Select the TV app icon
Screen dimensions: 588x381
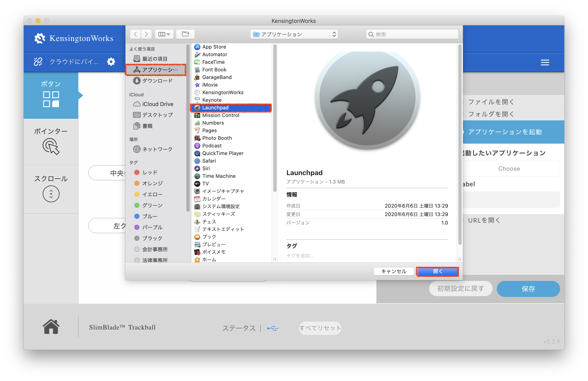coord(197,184)
